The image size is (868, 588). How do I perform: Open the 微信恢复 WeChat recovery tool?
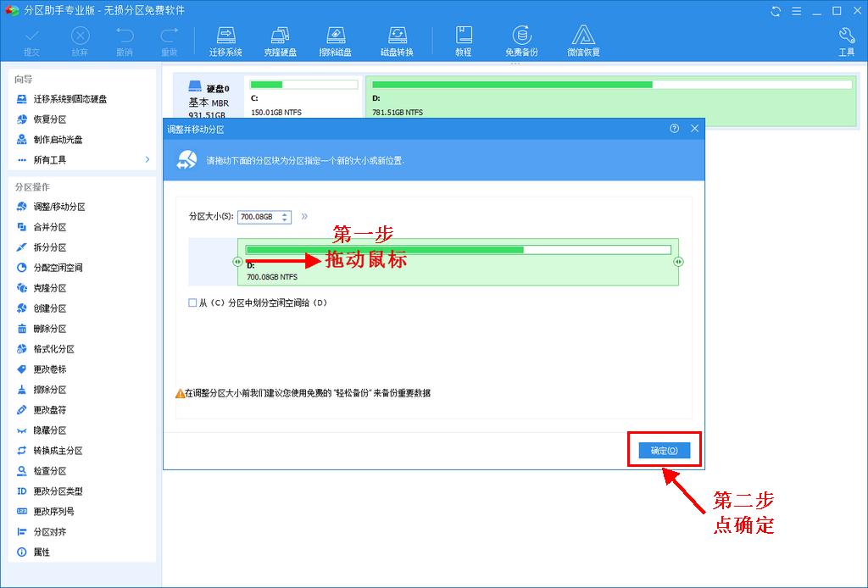[x=583, y=40]
